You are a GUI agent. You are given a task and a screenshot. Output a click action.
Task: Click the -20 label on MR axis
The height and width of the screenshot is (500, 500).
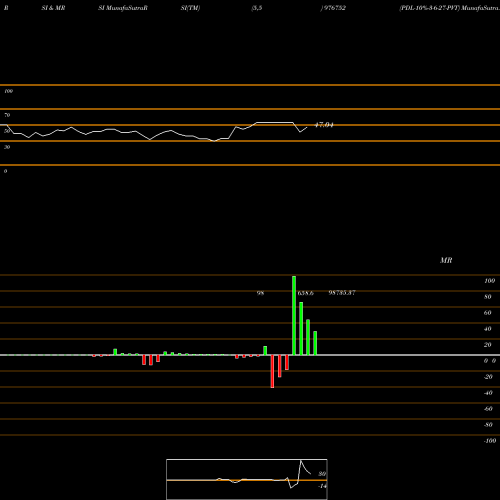(x=488, y=377)
